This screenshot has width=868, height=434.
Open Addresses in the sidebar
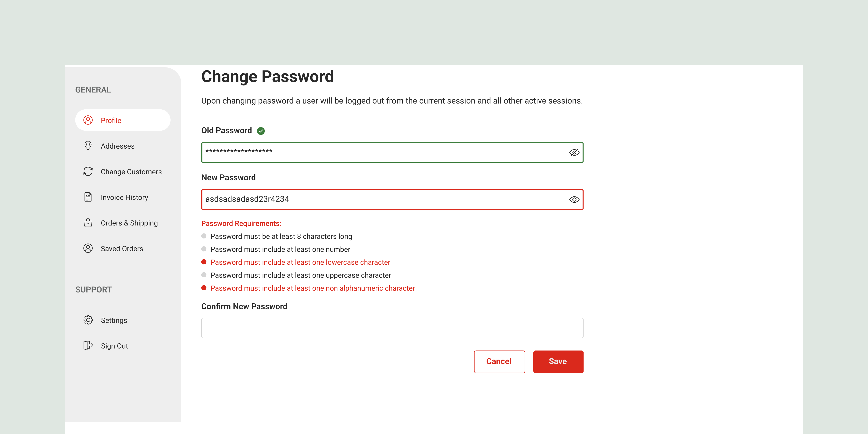point(118,146)
